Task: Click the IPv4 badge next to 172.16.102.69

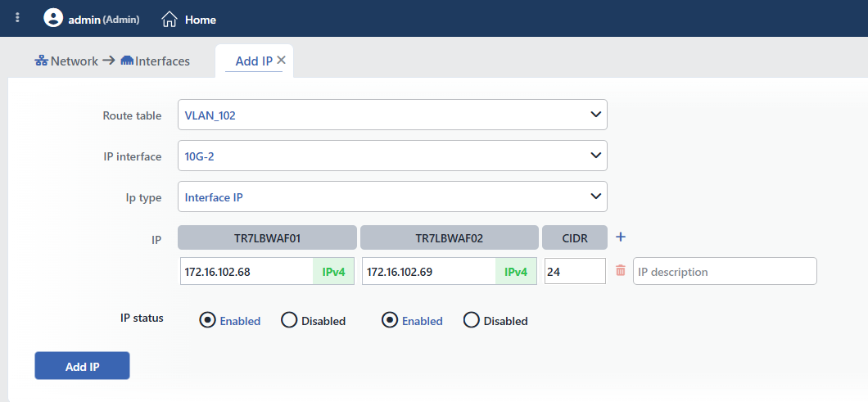Action: pos(515,271)
